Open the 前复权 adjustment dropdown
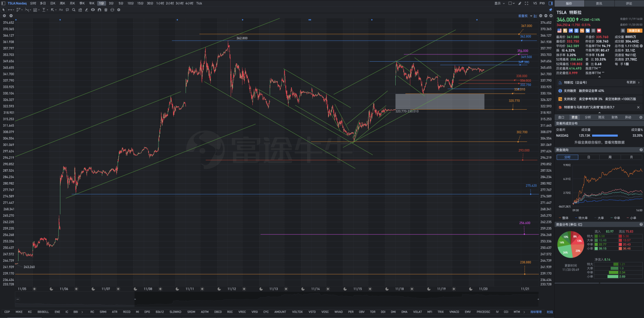Image resolution: width=644 pixels, height=318 pixels. 525,16
